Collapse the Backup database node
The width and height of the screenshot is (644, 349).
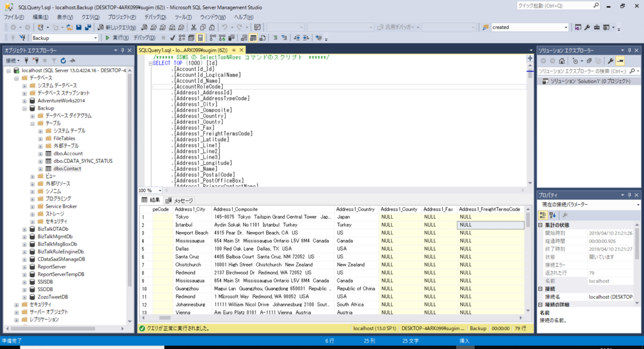pos(24,108)
